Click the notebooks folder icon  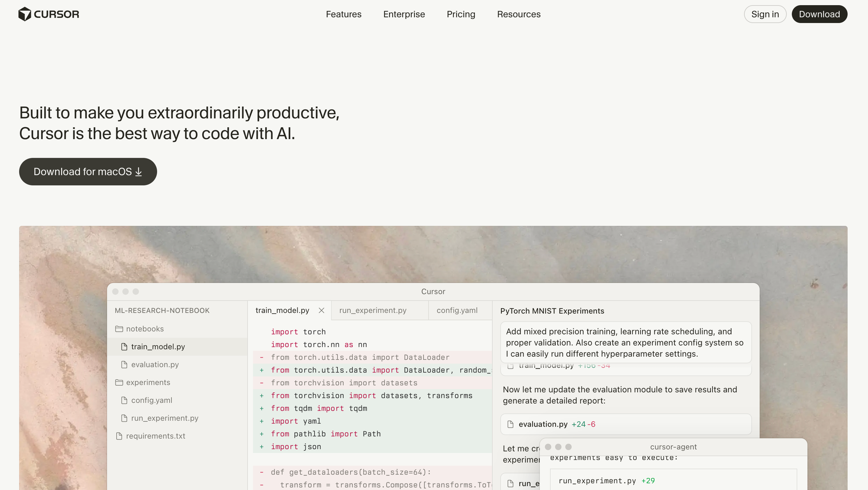click(119, 329)
